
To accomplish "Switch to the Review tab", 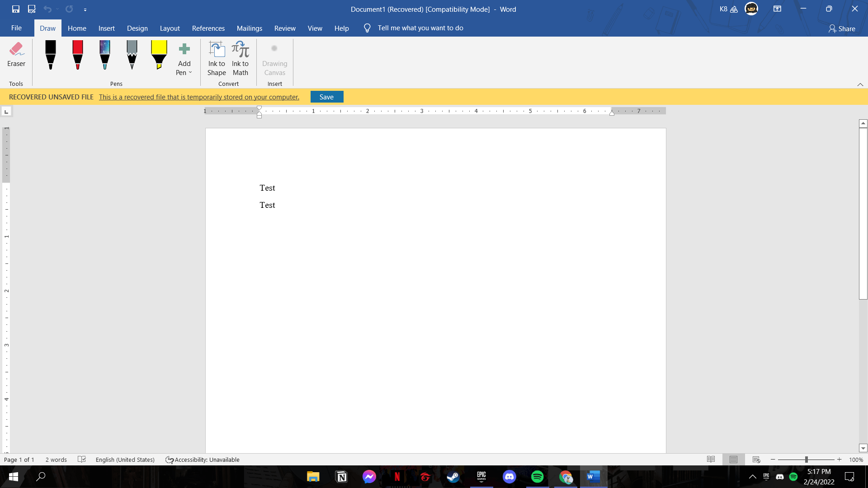I will point(285,28).
